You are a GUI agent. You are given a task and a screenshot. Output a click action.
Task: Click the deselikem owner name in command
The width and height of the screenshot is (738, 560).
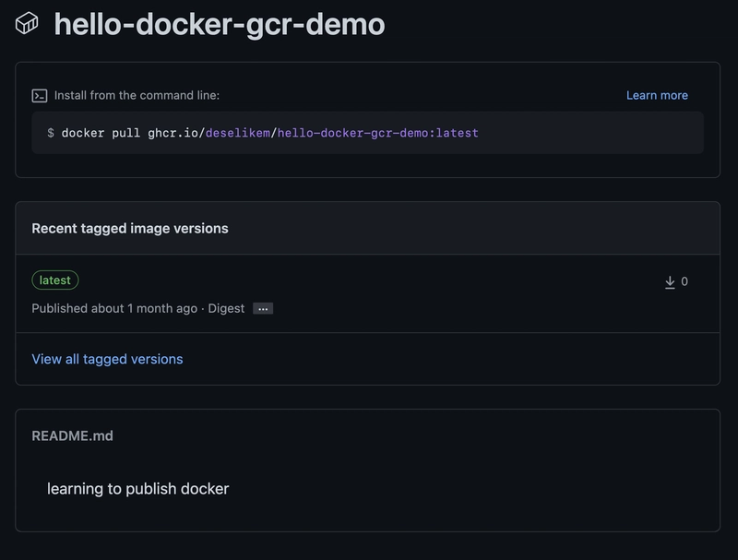[x=238, y=133]
